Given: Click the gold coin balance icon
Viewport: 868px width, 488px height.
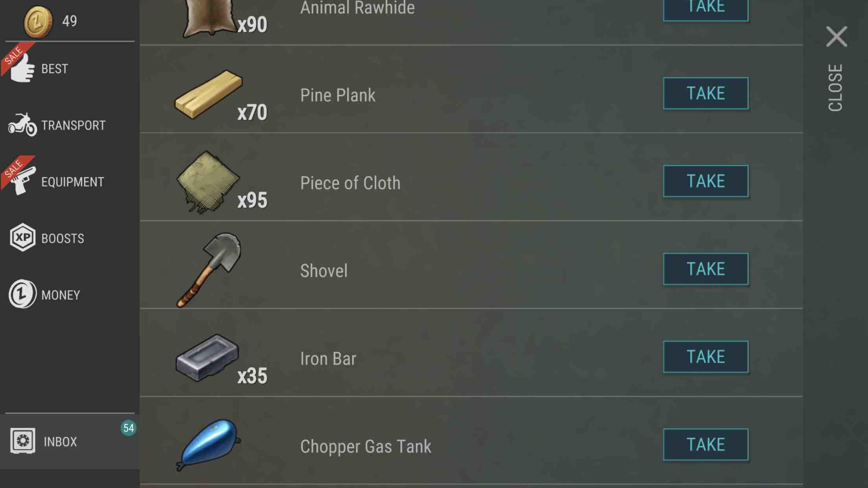Looking at the screenshot, I should pyautogui.click(x=38, y=22).
